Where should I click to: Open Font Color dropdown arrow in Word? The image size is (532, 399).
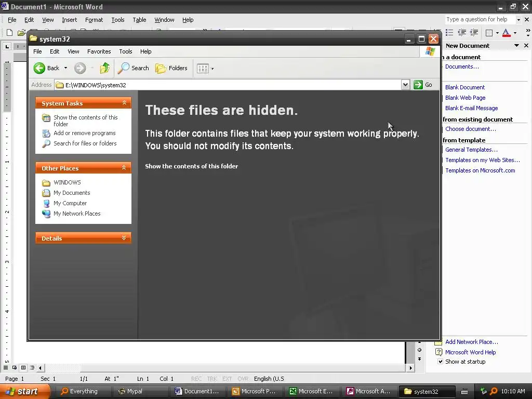515,33
